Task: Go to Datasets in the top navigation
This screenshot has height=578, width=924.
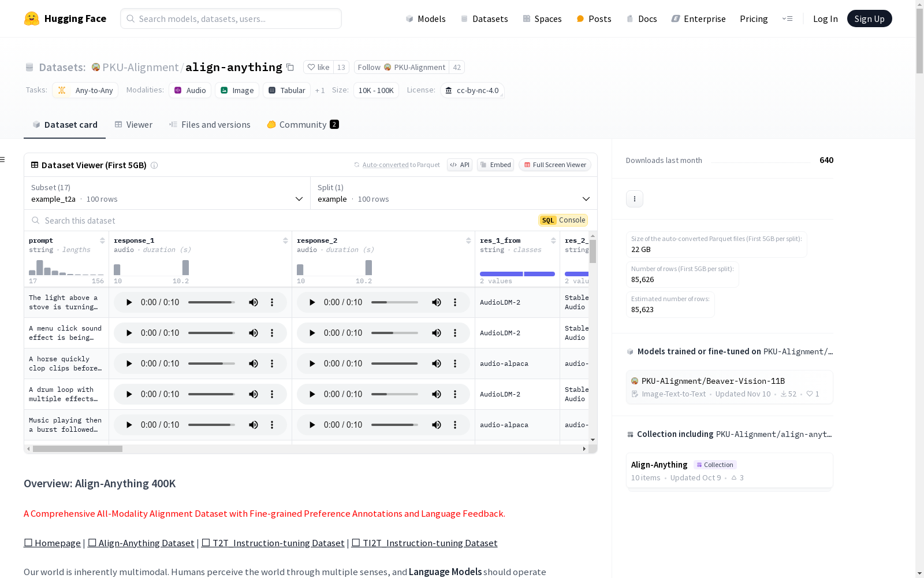Action: (x=484, y=18)
